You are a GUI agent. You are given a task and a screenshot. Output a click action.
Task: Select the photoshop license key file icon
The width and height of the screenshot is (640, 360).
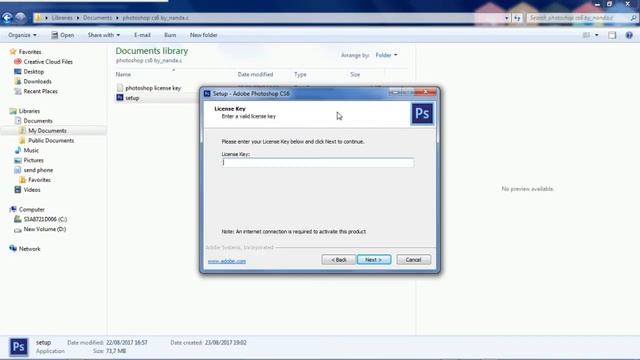[120, 88]
